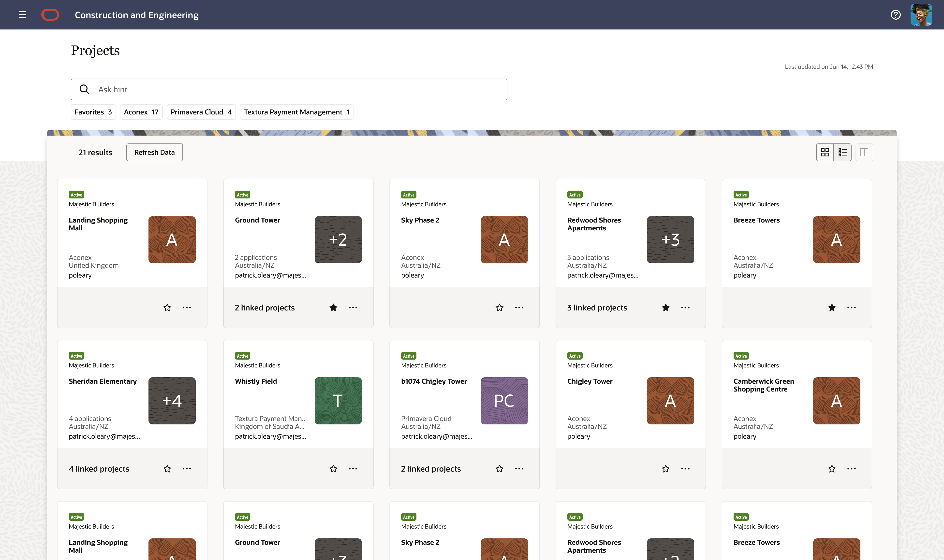Switch to grid card view
944x560 pixels.
pyautogui.click(x=825, y=152)
